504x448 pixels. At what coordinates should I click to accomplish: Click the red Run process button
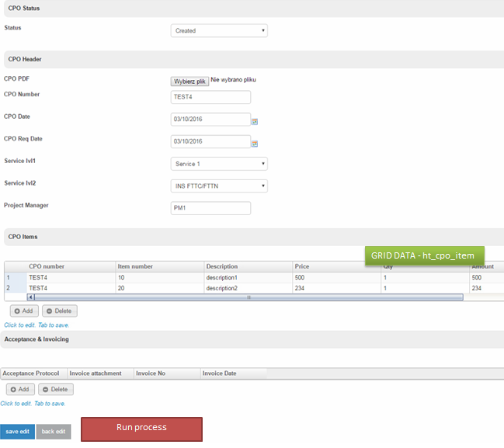coord(141,429)
